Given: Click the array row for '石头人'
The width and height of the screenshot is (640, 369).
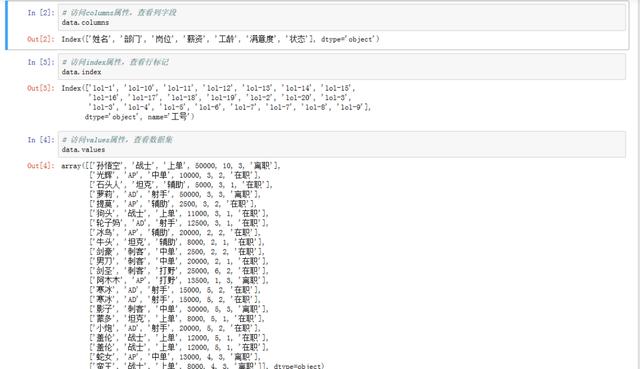Looking at the screenshot, I should tap(181, 184).
